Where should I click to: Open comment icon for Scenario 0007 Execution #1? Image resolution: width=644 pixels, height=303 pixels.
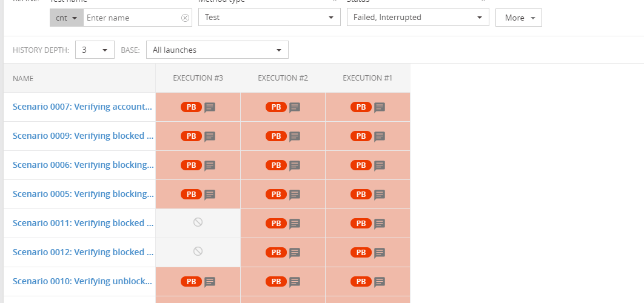click(380, 108)
